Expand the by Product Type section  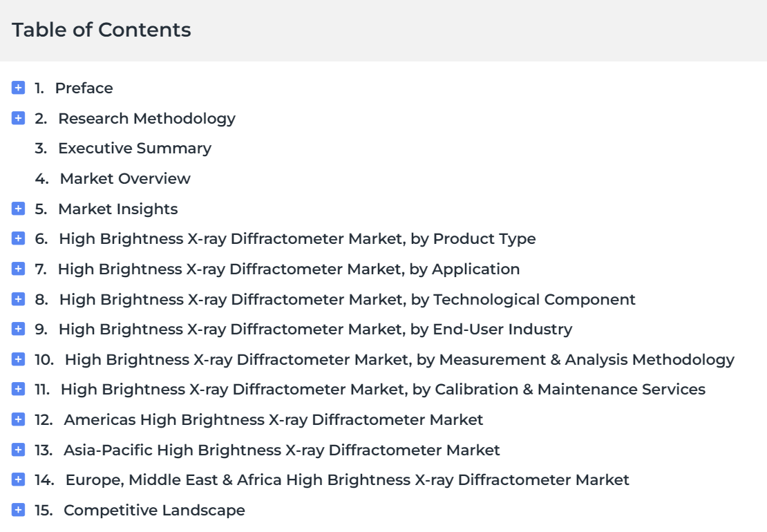pyautogui.click(x=18, y=238)
